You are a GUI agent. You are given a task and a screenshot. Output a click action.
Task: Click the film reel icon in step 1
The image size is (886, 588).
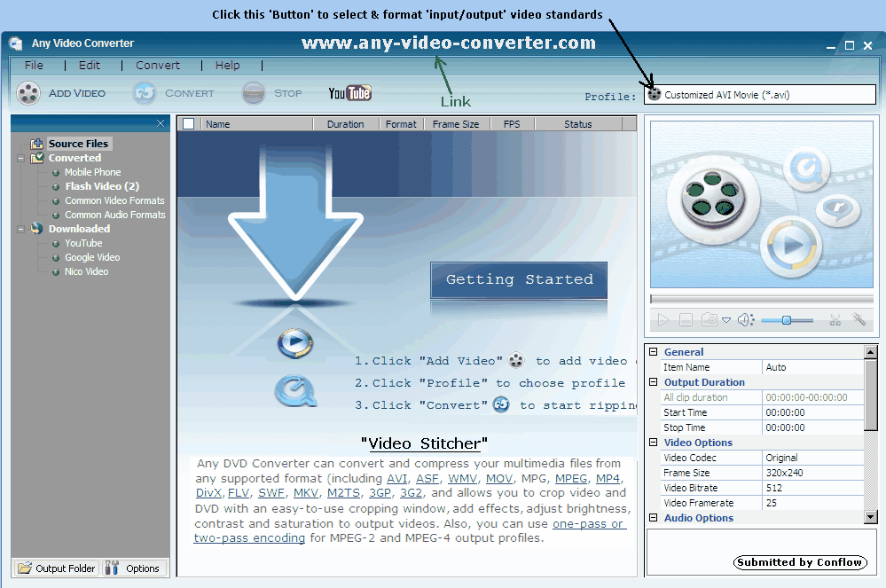coord(516,360)
